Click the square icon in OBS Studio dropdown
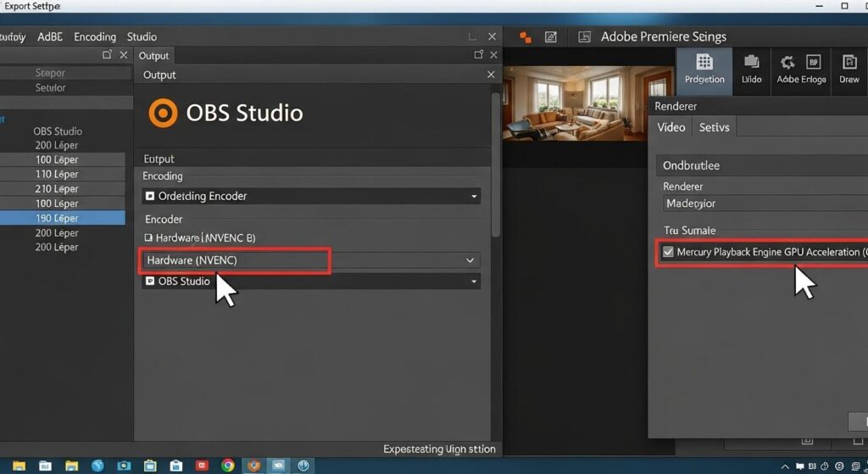868x474 pixels. click(x=150, y=282)
